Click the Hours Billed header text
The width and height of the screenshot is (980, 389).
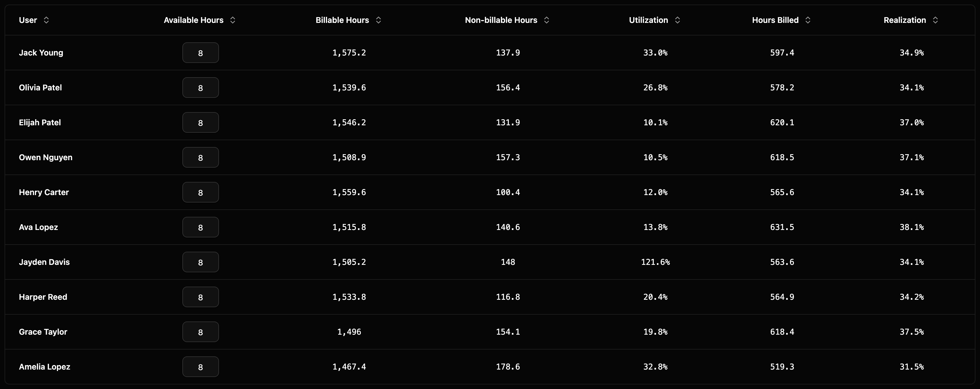coord(775,20)
